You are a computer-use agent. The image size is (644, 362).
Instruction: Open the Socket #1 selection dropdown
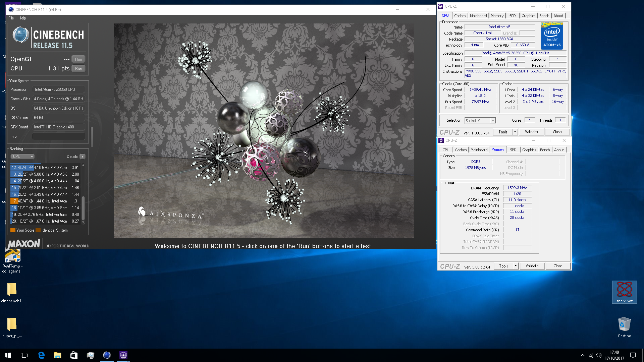click(x=480, y=121)
